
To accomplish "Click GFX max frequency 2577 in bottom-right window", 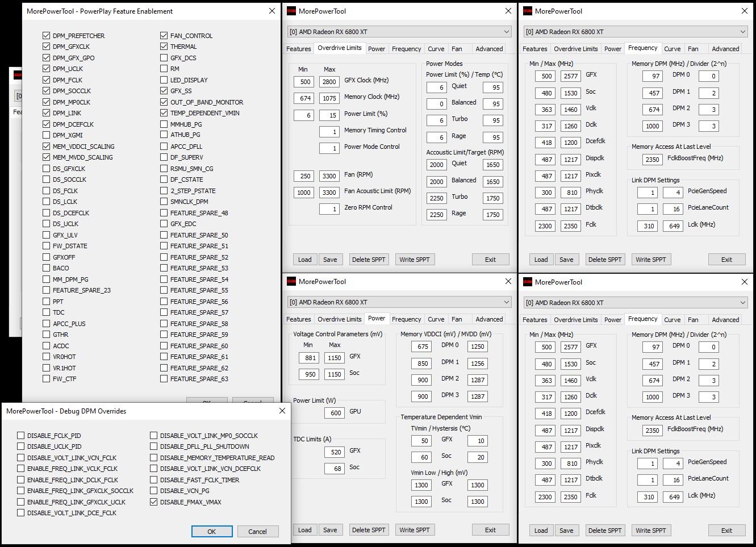I will coord(571,347).
